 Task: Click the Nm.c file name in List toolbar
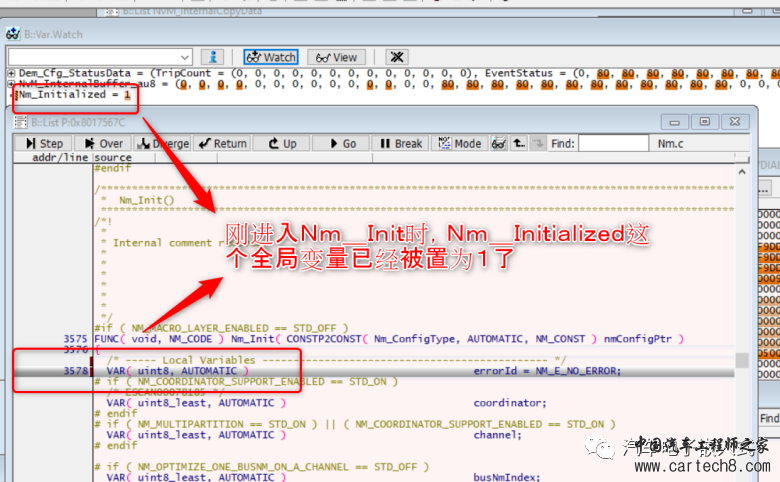670,144
